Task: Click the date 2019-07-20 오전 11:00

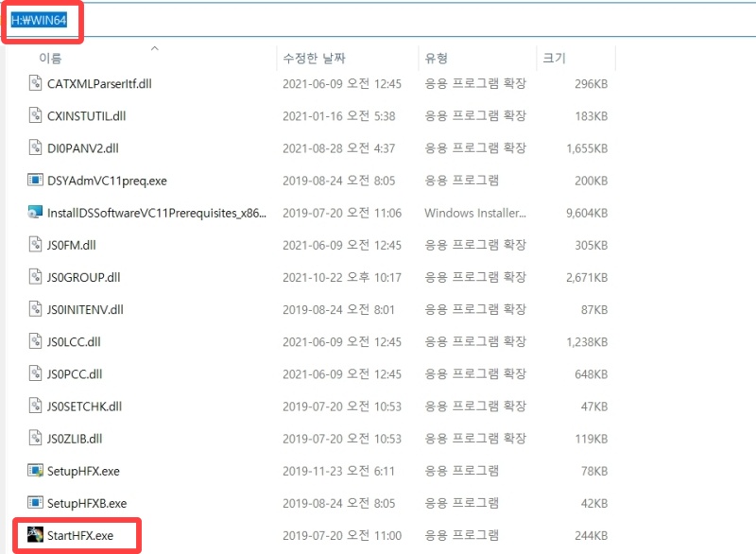Action: coord(342,536)
